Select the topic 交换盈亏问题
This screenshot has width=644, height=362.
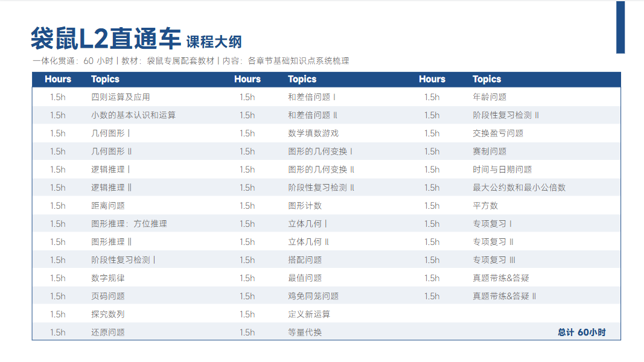click(498, 133)
